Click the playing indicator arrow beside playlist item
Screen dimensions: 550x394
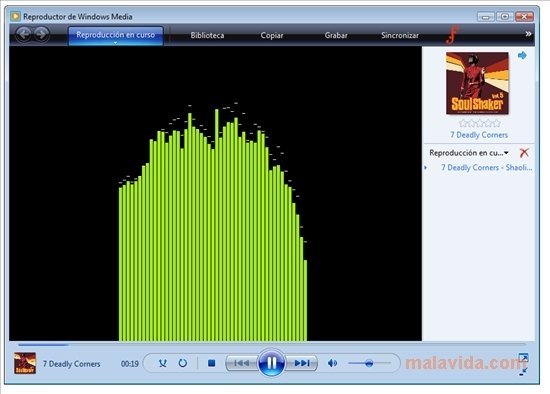coord(426,168)
